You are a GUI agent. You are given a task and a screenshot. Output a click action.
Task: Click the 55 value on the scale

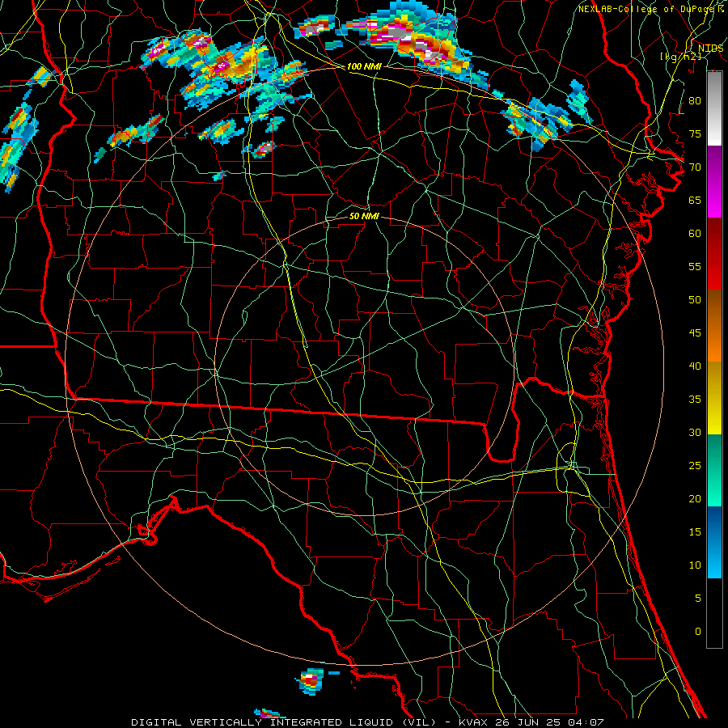coord(695,266)
